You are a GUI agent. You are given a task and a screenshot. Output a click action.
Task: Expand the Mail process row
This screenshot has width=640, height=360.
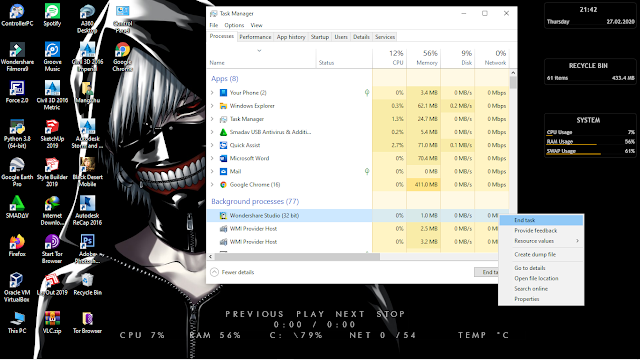pos(212,171)
